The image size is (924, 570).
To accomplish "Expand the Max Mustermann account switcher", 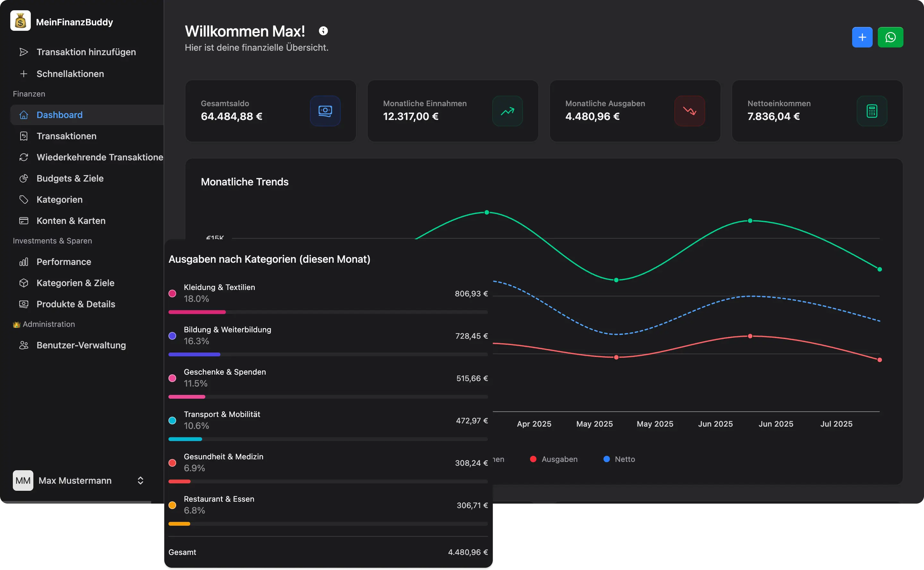I will pyautogui.click(x=140, y=480).
